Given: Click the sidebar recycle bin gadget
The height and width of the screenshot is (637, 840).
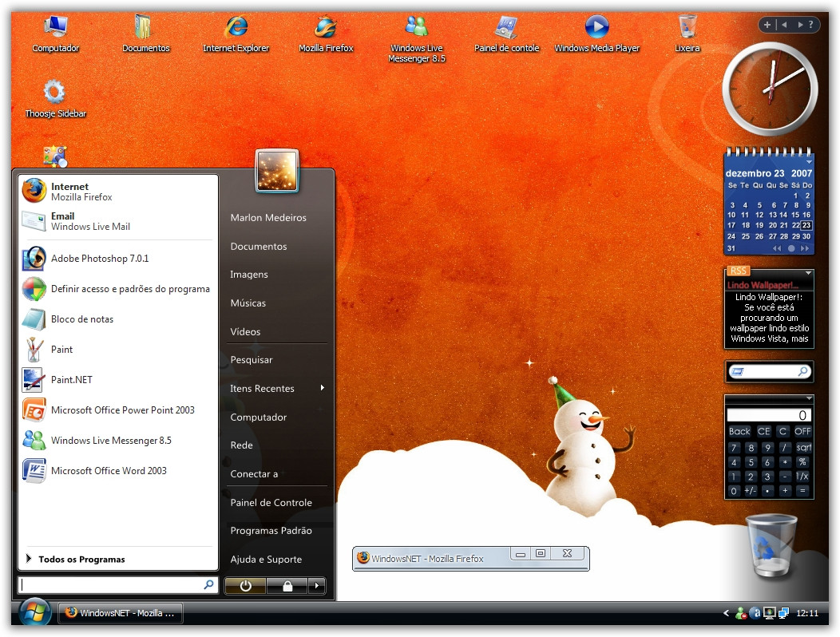Looking at the screenshot, I should tap(771, 545).
